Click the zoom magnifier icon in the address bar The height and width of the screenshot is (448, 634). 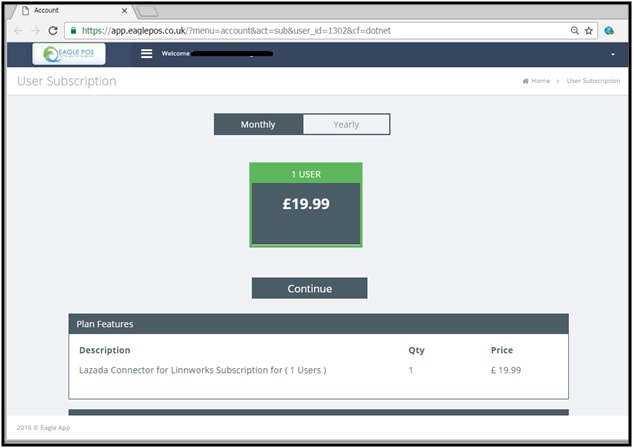pyautogui.click(x=575, y=31)
